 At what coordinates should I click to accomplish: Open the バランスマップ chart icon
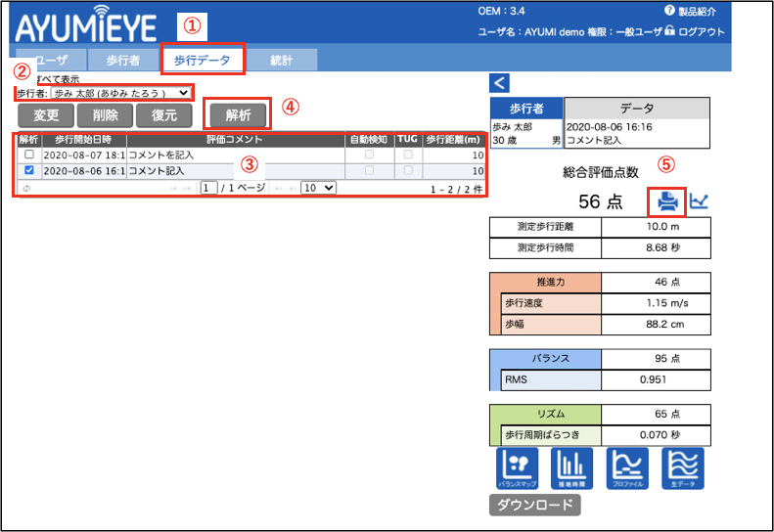519,469
